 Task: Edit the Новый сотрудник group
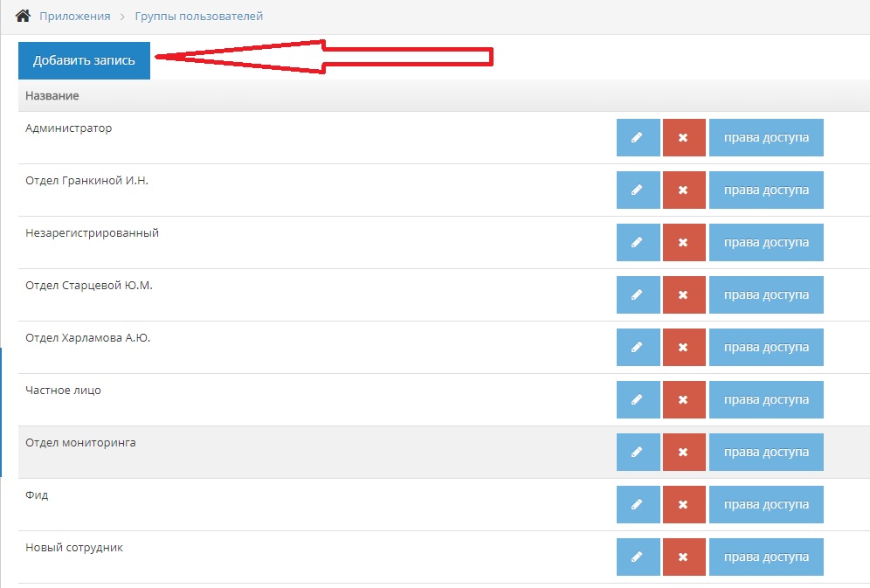(x=638, y=557)
